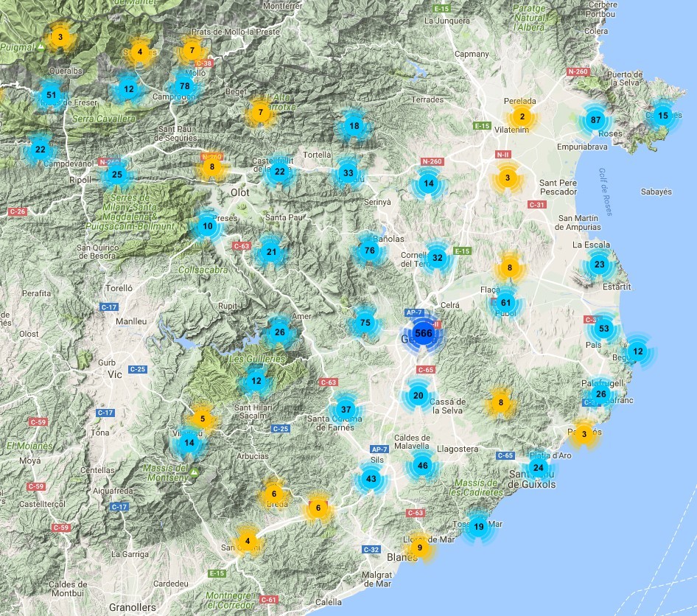The width and height of the screenshot is (697, 616).
Task: Click the 37 cluster at Santa Coloma de Farnés
Action: (346, 409)
